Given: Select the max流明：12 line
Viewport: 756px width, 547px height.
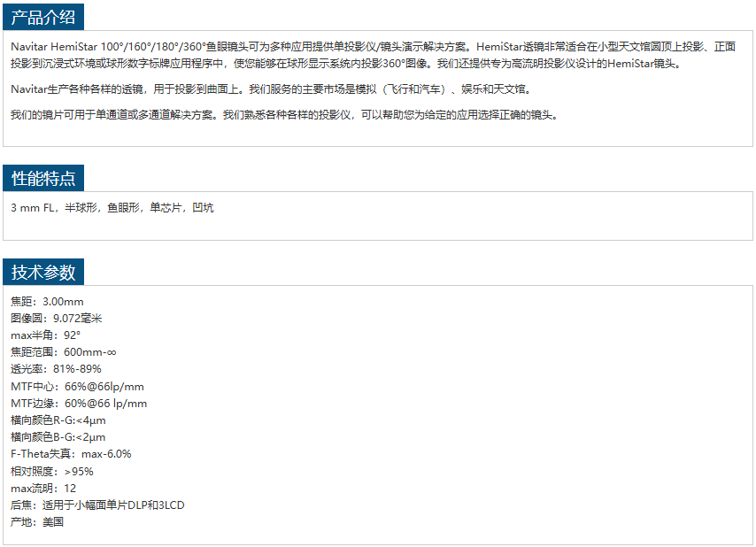Looking at the screenshot, I should [x=43, y=489].
